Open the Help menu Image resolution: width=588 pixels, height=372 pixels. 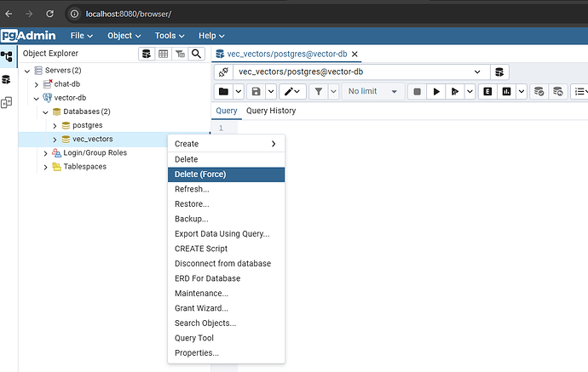pos(211,36)
